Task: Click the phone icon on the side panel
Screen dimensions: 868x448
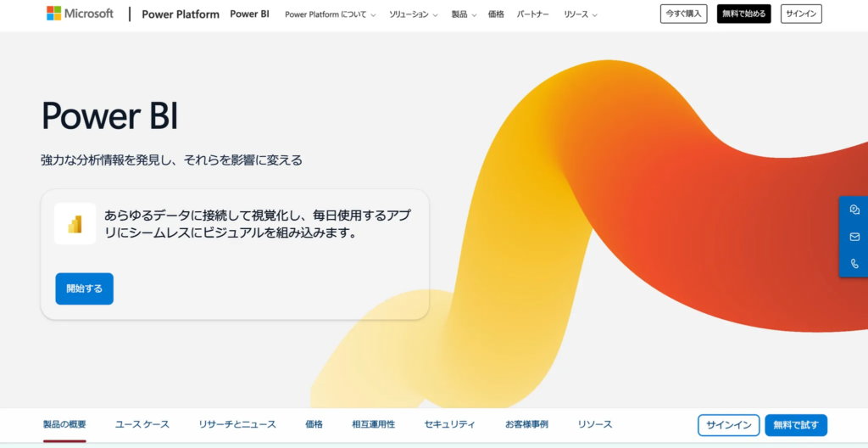Action: [854, 263]
